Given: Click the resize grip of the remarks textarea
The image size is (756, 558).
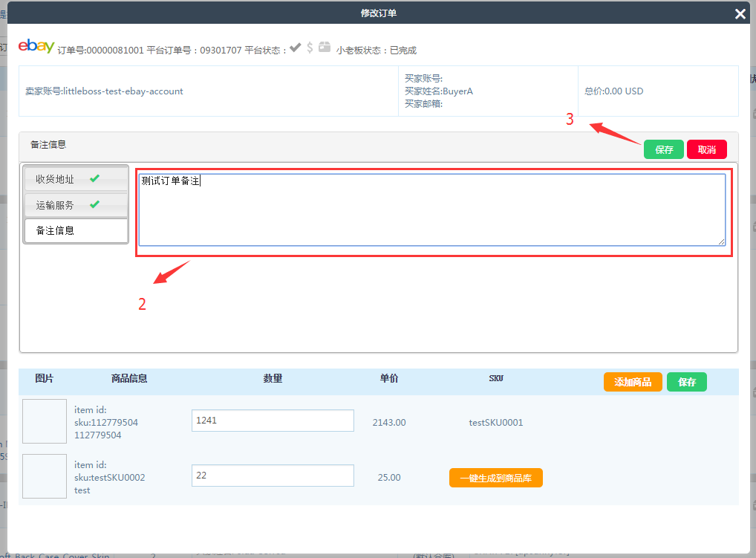Looking at the screenshot, I should (721, 241).
